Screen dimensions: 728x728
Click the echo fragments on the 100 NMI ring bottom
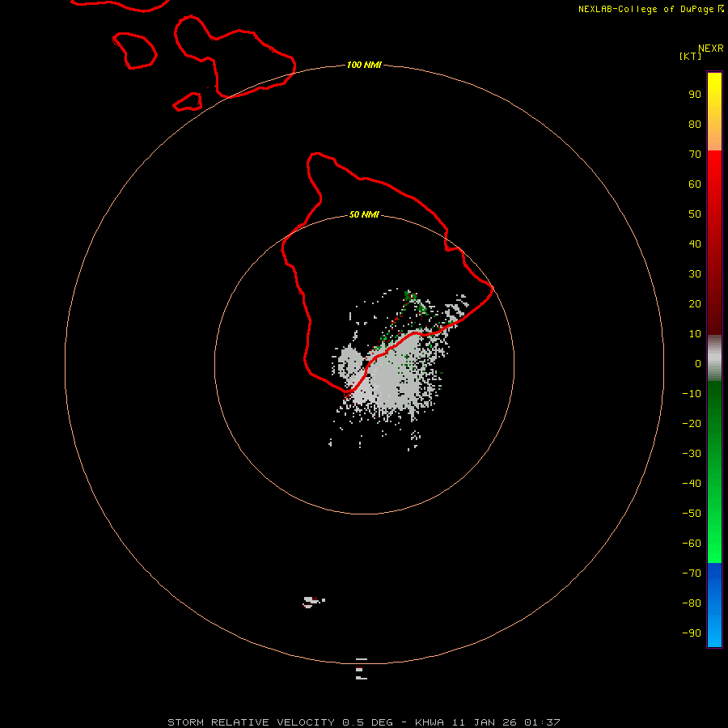pos(362,669)
